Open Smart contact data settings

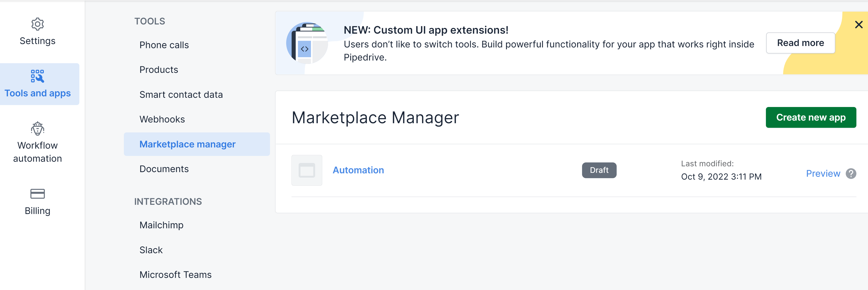(x=181, y=94)
